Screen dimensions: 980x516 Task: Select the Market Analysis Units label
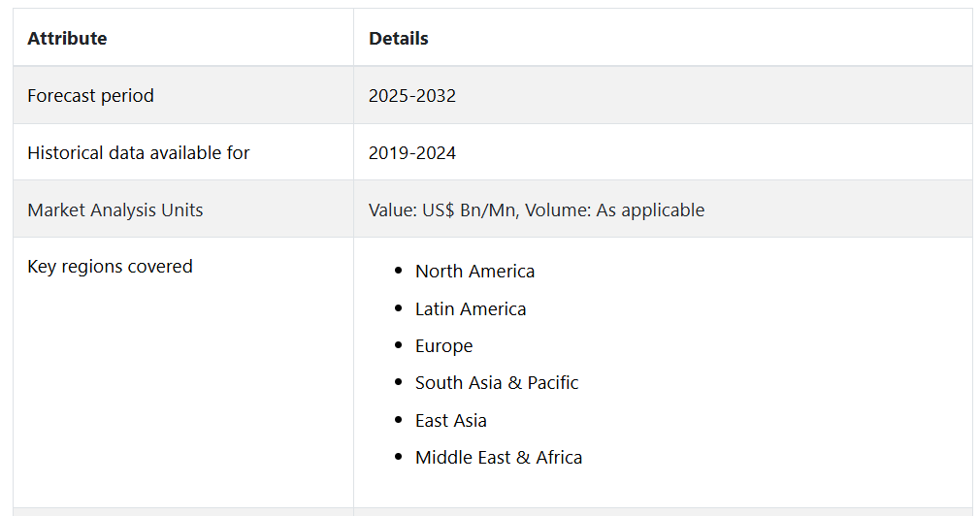[x=114, y=210]
